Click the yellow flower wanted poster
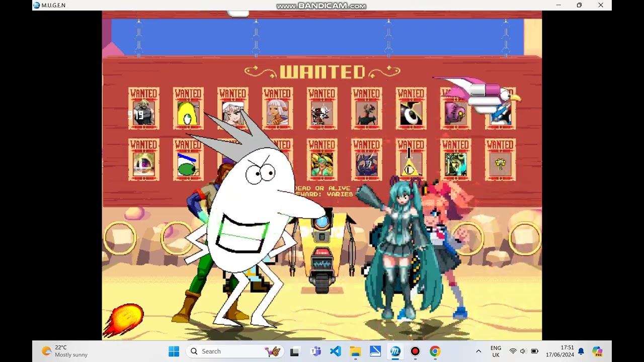 tap(500, 159)
